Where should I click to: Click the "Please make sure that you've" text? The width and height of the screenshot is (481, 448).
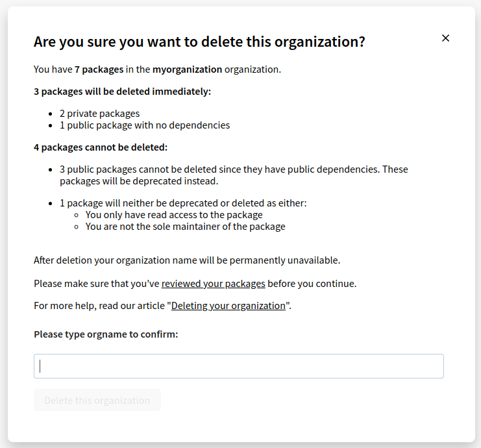point(97,284)
